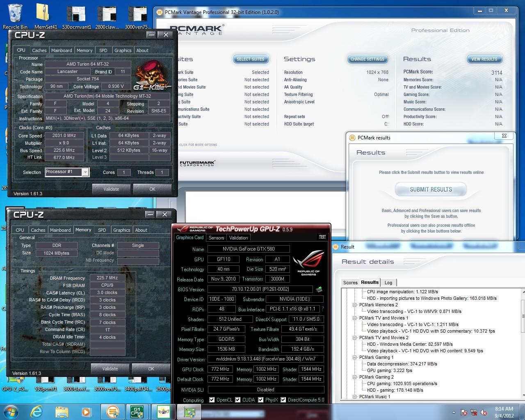Viewport: 525px width, 420px height.
Task: Click the GPU-Z BIOS save chip icon
Action: [319, 289]
